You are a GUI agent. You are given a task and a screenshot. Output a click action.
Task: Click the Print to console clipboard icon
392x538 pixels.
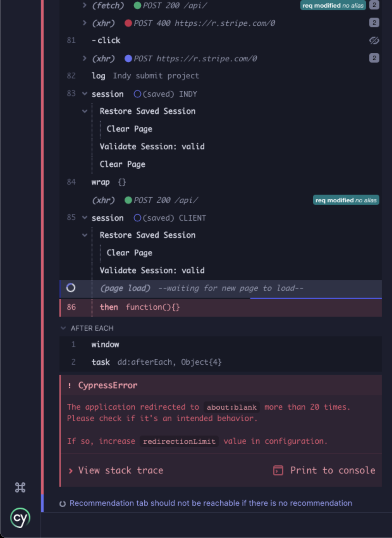point(278,470)
